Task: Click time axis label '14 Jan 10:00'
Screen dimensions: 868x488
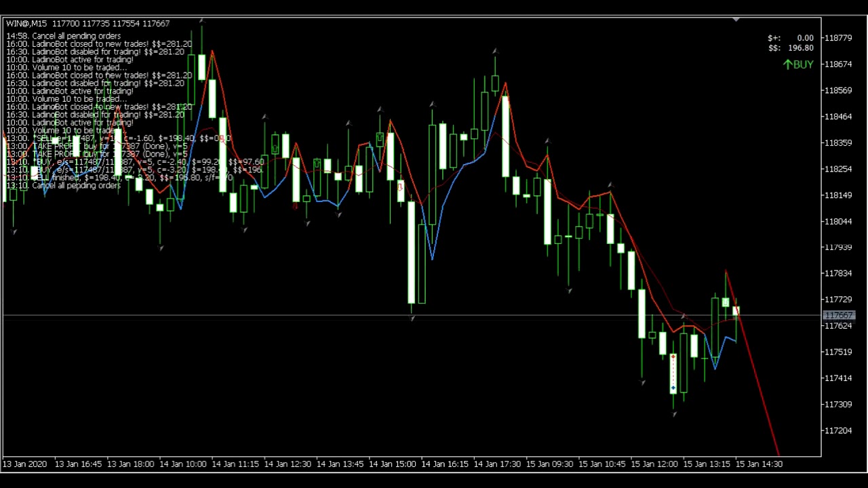Action: (x=182, y=464)
